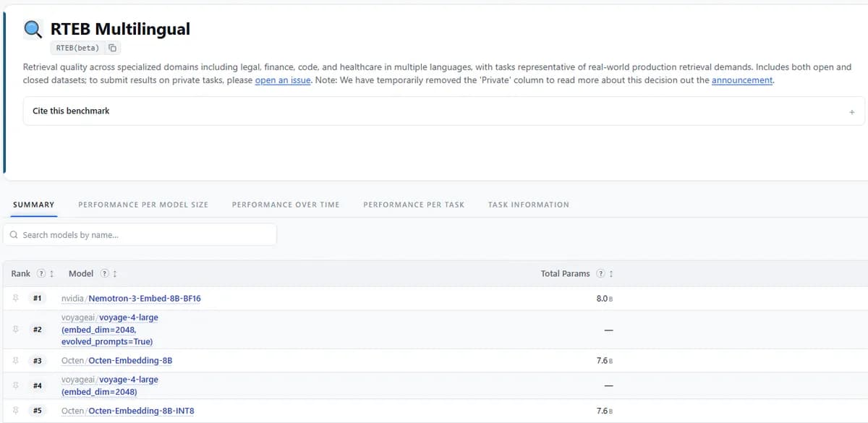This screenshot has width=868, height=423.
Task: Pin the #1 Nemotron-3-Embed-8B-BF16 row
Action: 15,298
